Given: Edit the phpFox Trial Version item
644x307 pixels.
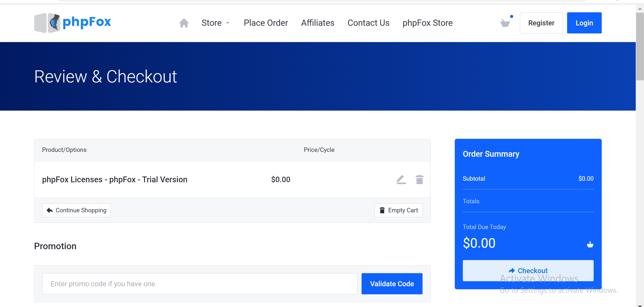Looking at the screenshot, I should [x=401, y=179].
